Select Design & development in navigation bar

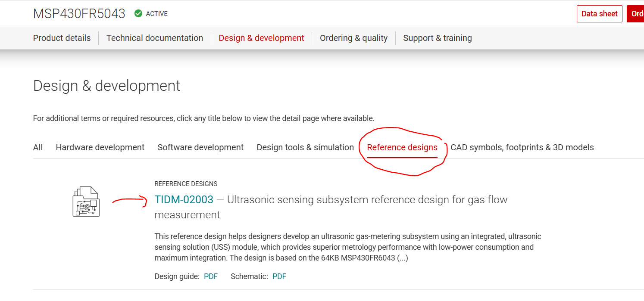261,38
